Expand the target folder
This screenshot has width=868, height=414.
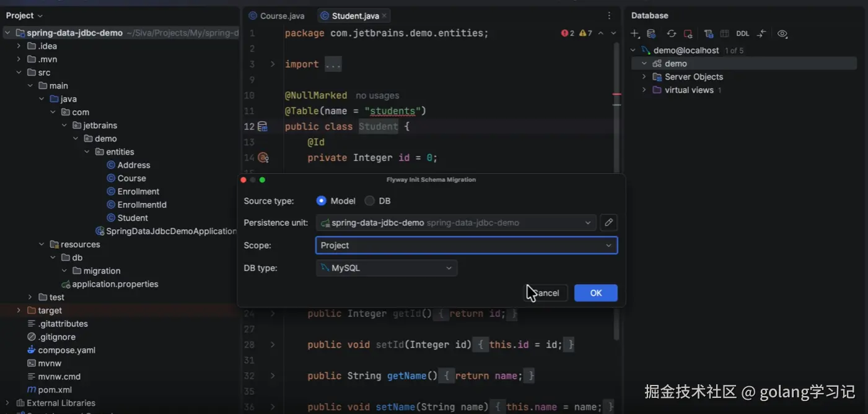(19, 311)
